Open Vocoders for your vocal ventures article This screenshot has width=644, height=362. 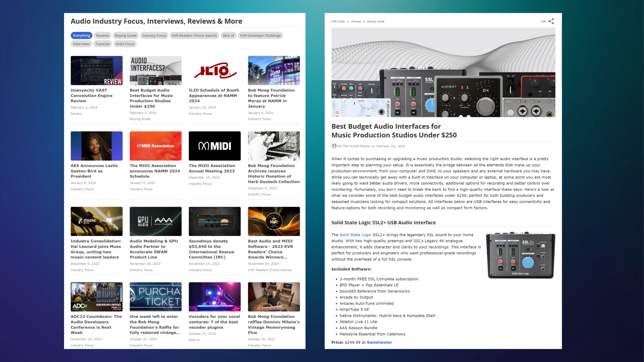point(214,322)
